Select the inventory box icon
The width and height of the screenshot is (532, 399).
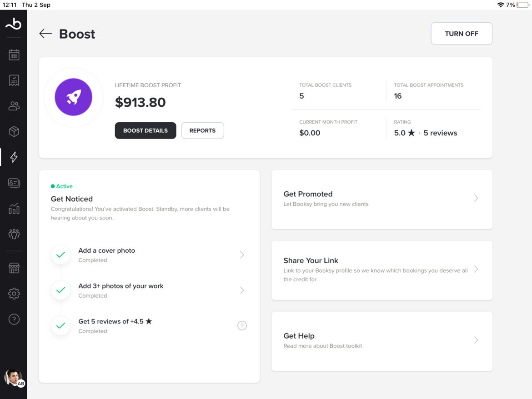[14, 131]
